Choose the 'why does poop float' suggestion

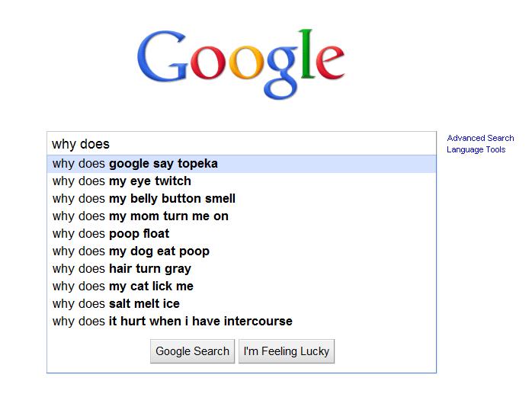242,234
